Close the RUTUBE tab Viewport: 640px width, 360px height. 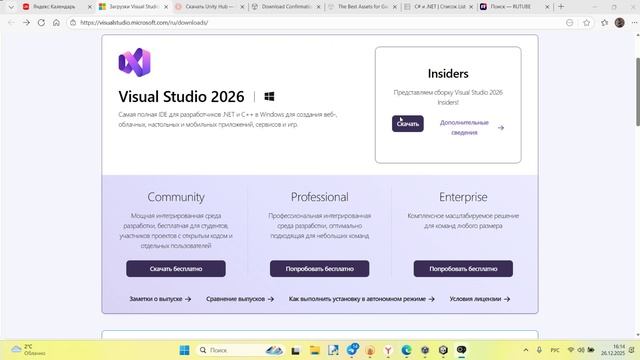[x=547, y=7]
